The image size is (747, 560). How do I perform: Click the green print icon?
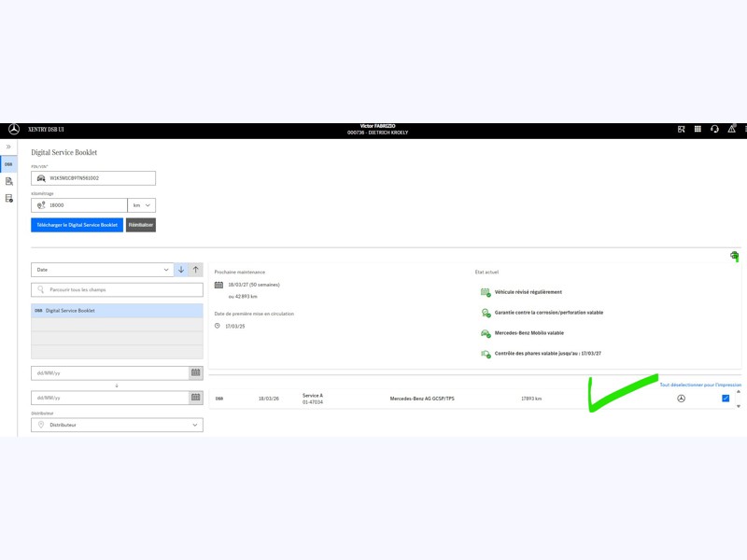pos(735,257)
